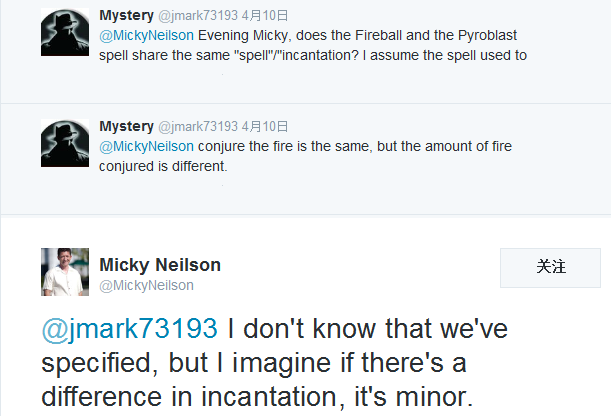Open the Mystery display name in second tweet
The image size is (611, 416).
(x=127, y=126)
